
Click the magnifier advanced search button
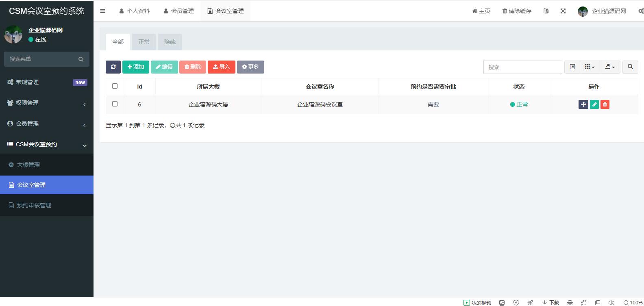click(630, 67)
